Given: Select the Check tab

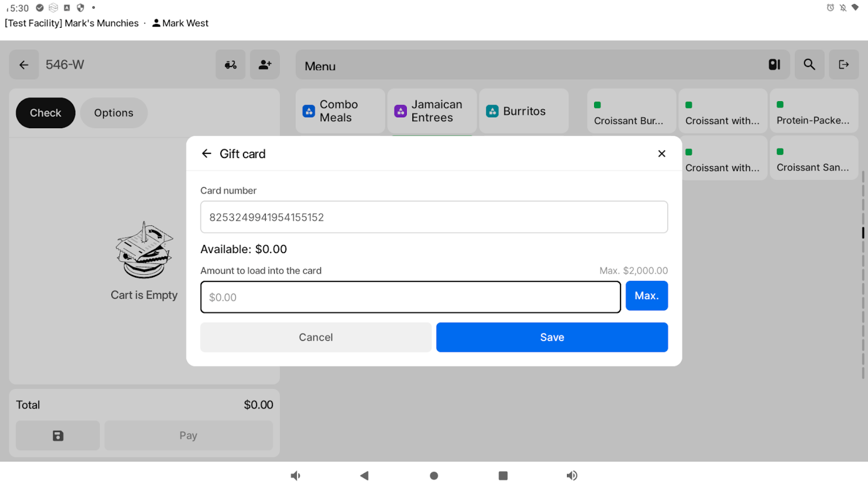Looking at the screenshot, I should click(45, 113).
